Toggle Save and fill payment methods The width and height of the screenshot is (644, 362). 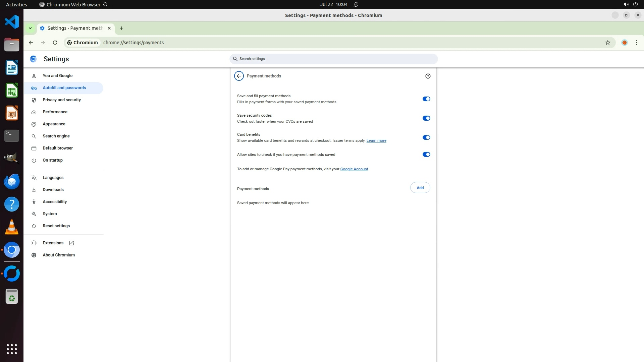(x=426, y=99)
